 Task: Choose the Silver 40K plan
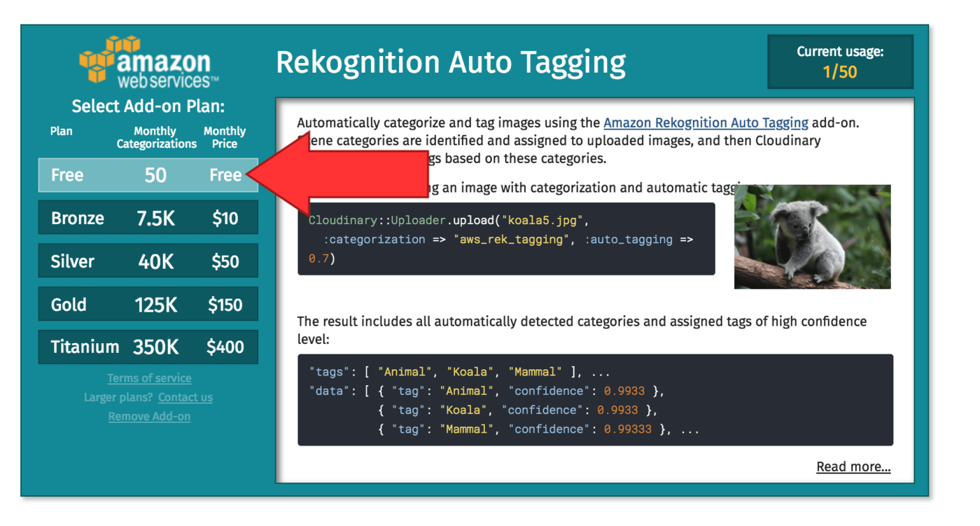[x=148, y=261]
